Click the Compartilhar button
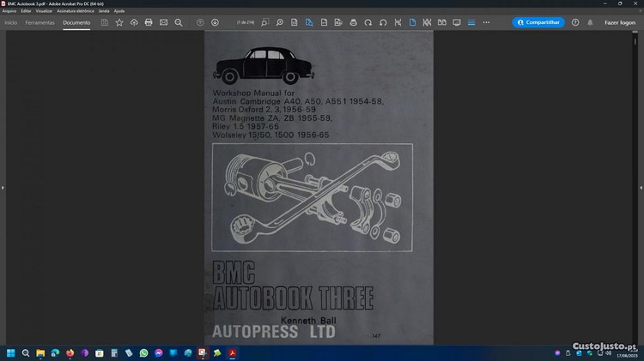The height and width of the screenshot is (361, 644). pos(538,22)
